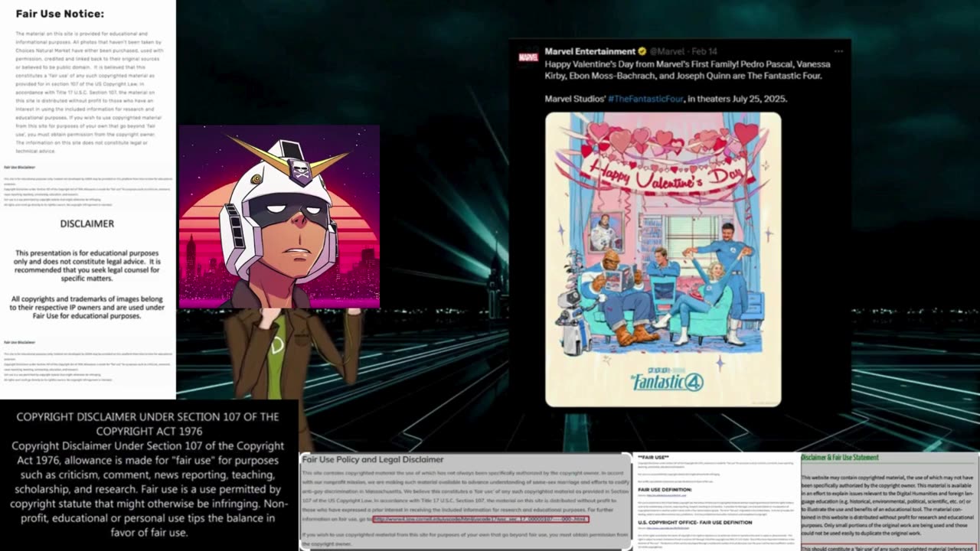Click 'All copyrights and trademarks of images' paragraph
This screenshot has height=551, width=980.
pos(87,308)
